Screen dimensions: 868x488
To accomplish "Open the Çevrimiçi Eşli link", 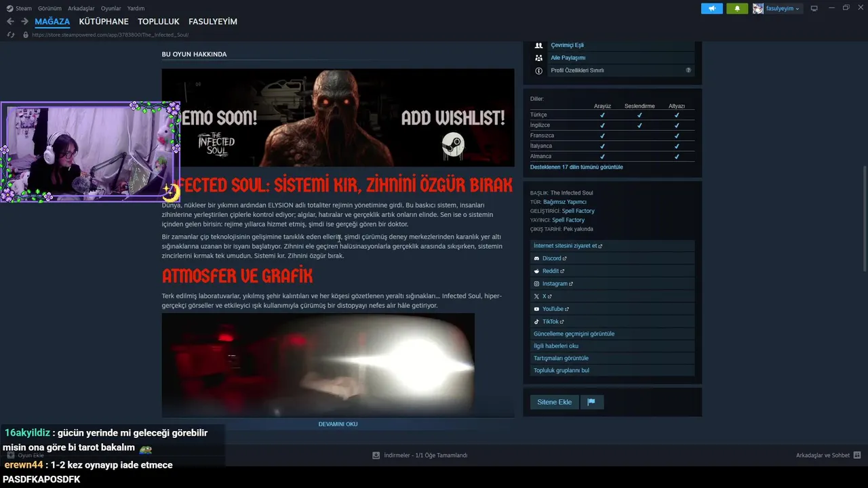I will (x=567, y=45).
